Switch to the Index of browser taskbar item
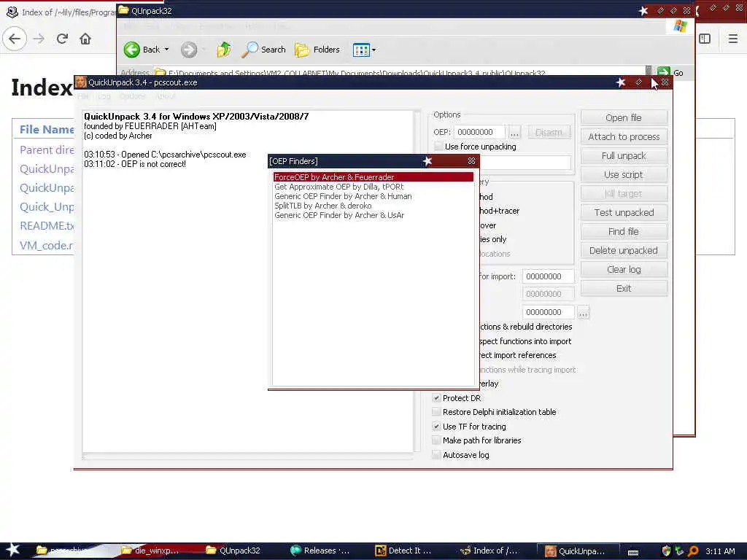The width and height of the screenshot is (747, 560). pyautogui.click(x=489, y=551)
